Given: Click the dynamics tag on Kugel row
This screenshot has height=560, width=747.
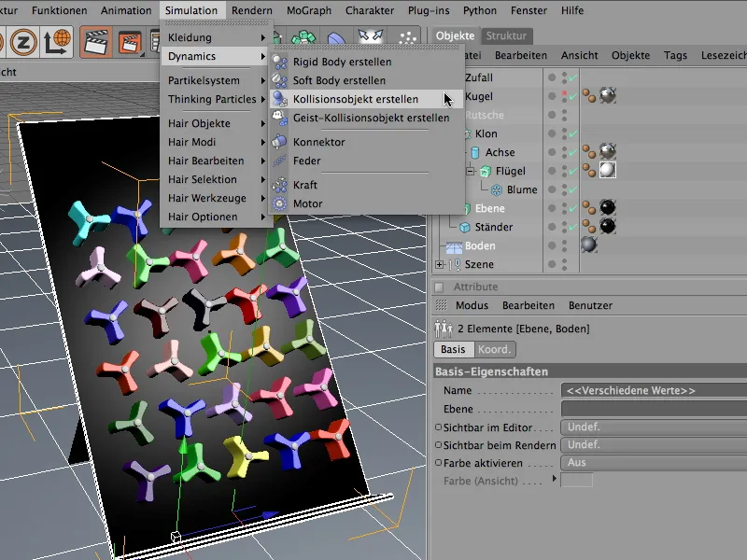Looking at the screenshot, I should 588,96.
